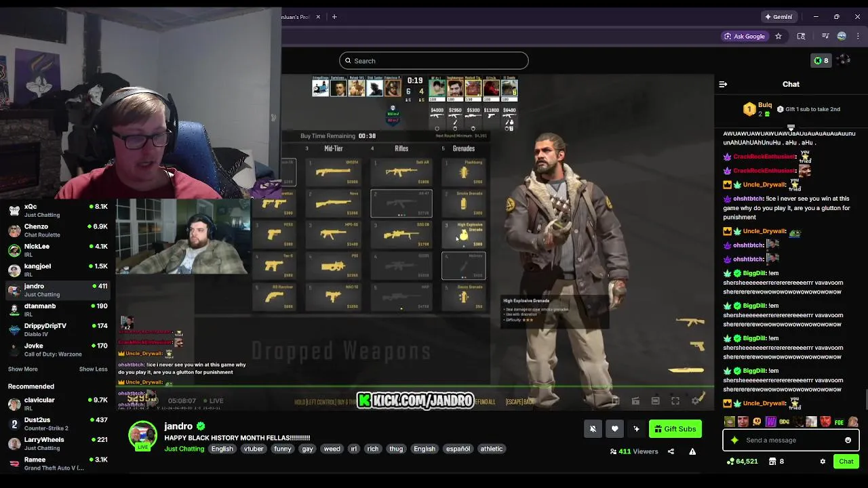This screenshot has height=488, width=868.
Task: Collapse the chat panel with the arrow icon
Action: [723, 84]
